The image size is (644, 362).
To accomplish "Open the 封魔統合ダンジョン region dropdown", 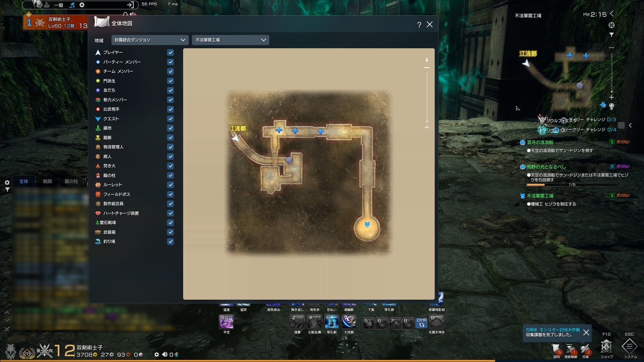I will (x=150, y=40).
